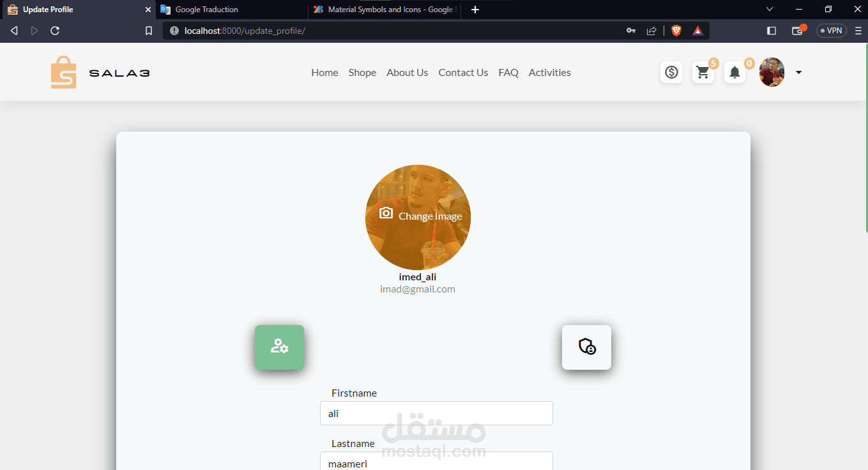Open the shopping cart with 5 items
868x470 pixels.
coord(703,72)
